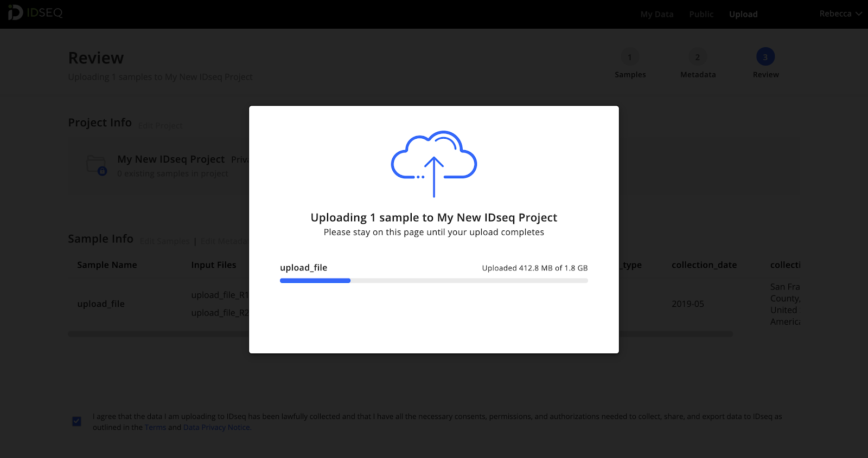
Task: Click the dialog title Uploading 1 sample
Action: click(x=434, y=217)
